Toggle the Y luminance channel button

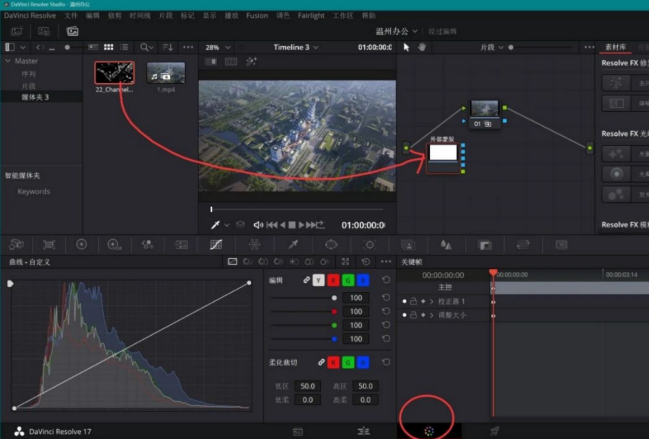(x=319, y=281)
